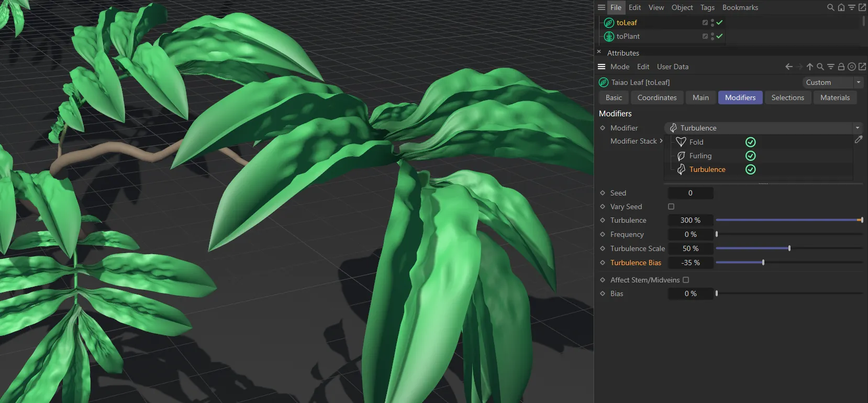Click the home icon in Object Manager header

pos(841,7)
